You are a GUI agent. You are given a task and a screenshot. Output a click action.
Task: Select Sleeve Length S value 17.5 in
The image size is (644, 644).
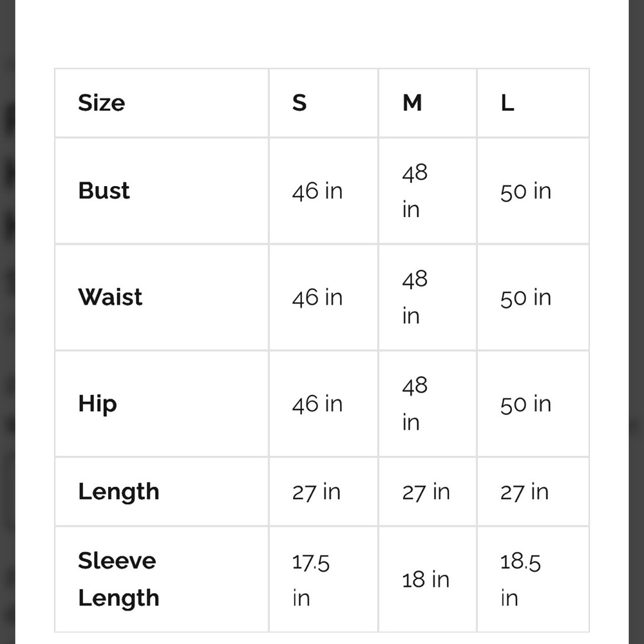[x=310, y=580]
